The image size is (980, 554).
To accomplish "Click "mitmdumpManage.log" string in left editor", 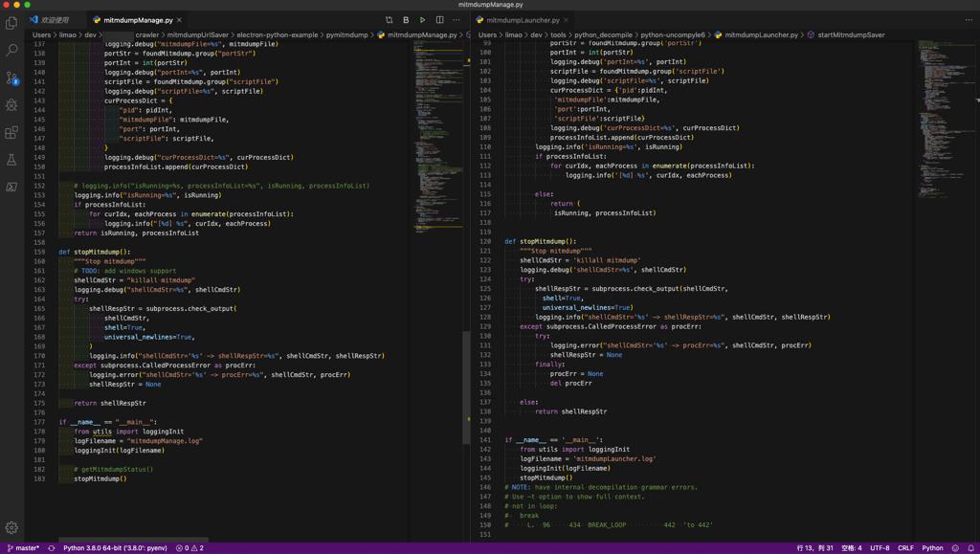I will point(165,440).
